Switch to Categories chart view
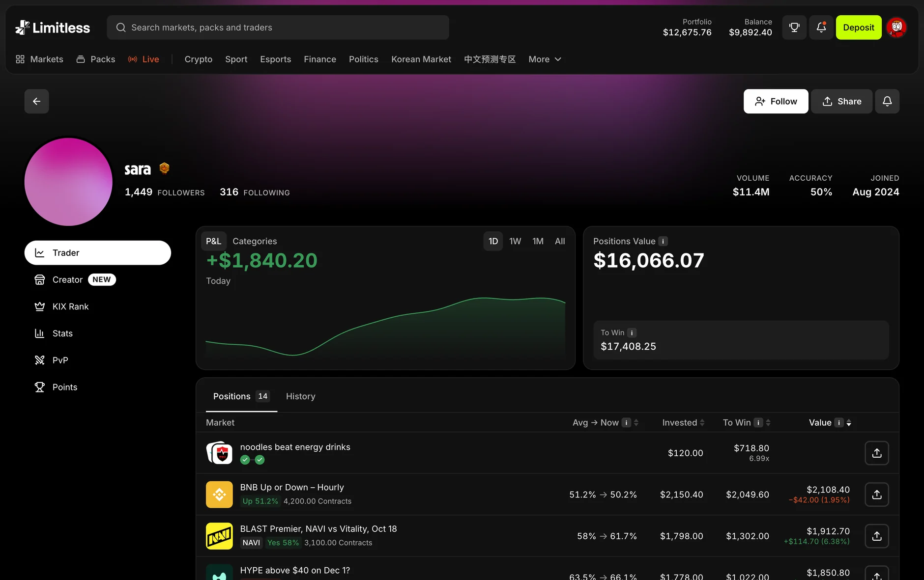This screenshot has height=580, width=924. click(255, 241)
